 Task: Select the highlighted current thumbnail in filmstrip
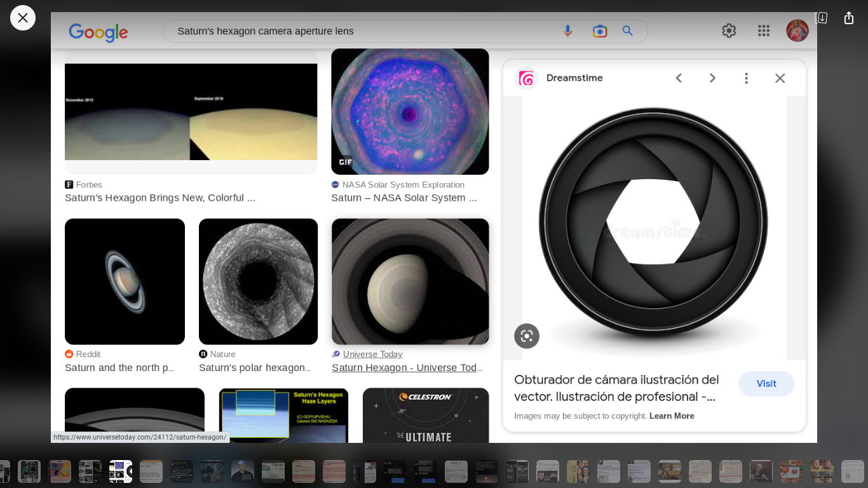tap(121, 471)
